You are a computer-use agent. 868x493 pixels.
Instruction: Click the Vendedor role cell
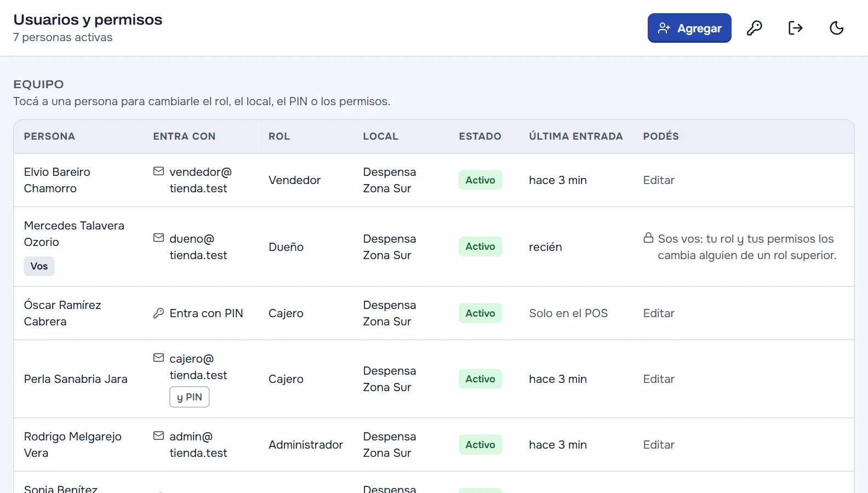(x=294, y=180)
